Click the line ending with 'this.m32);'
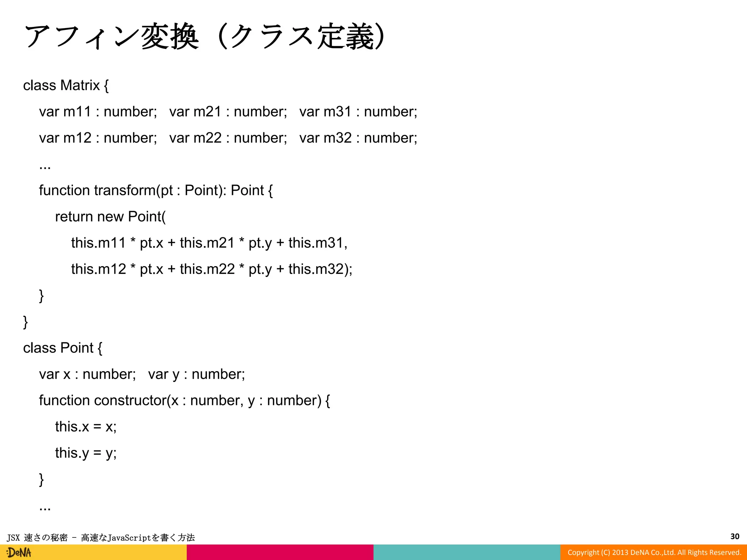747x560 pixels. 212,269
